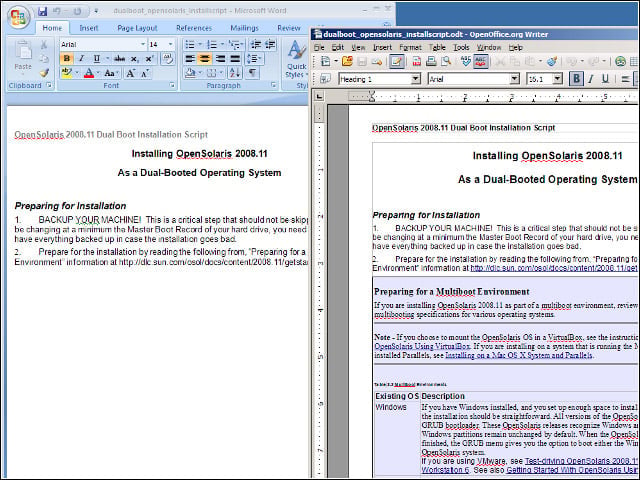640x480 pixels.
Task: Select Format Painter brush in Word clipboard
Action: pos(44,73)
